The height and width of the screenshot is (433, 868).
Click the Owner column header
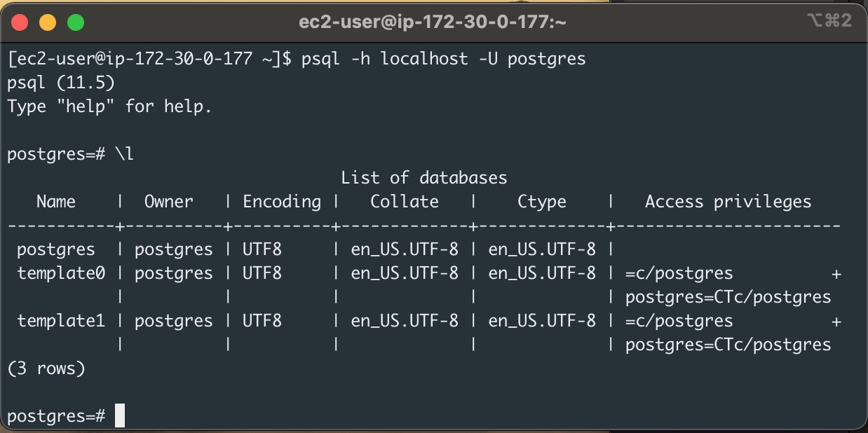pos(169,201)
